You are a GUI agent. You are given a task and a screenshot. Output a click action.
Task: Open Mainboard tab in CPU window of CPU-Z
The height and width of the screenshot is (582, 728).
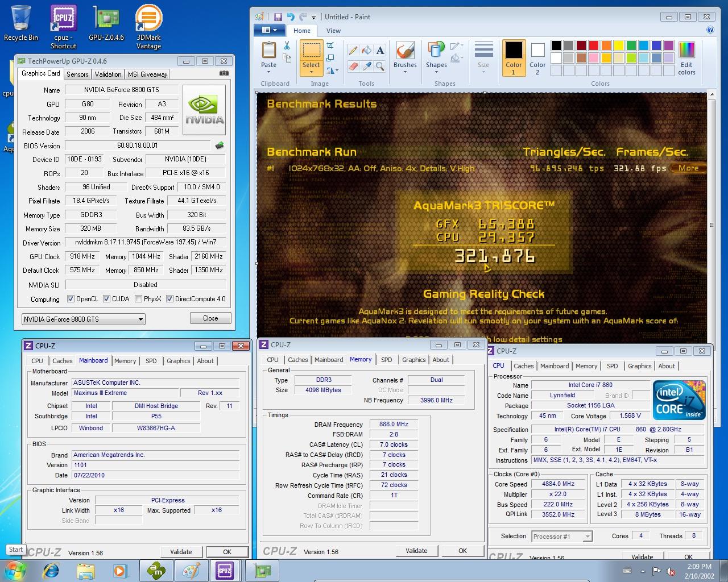point(555,366)
